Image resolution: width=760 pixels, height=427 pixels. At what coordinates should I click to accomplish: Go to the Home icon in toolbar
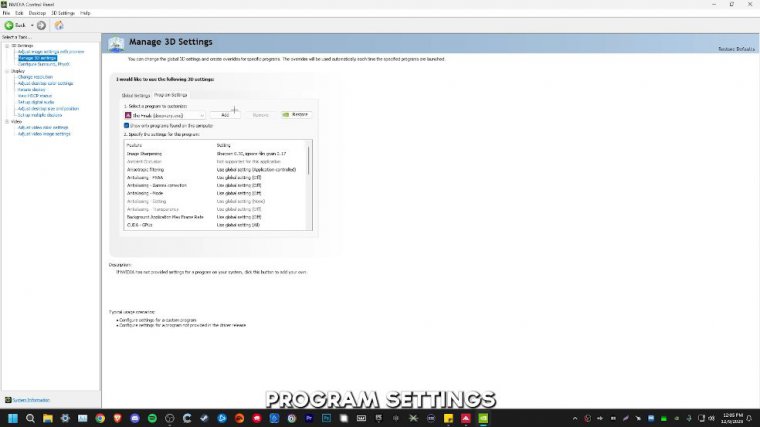[x=59, y=25]
